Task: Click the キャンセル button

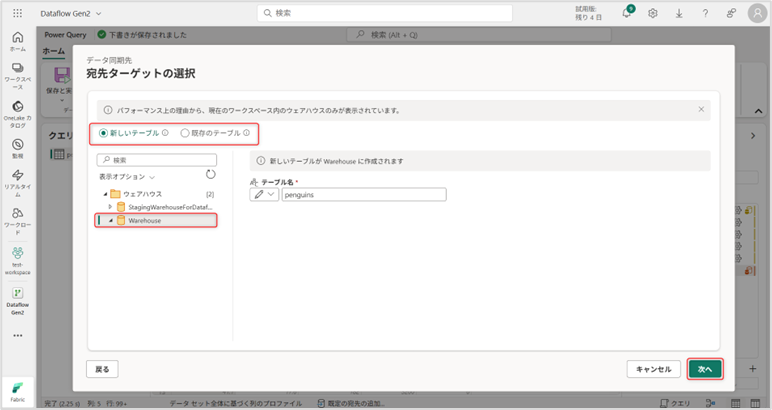Action: click(x=653, y=369)
